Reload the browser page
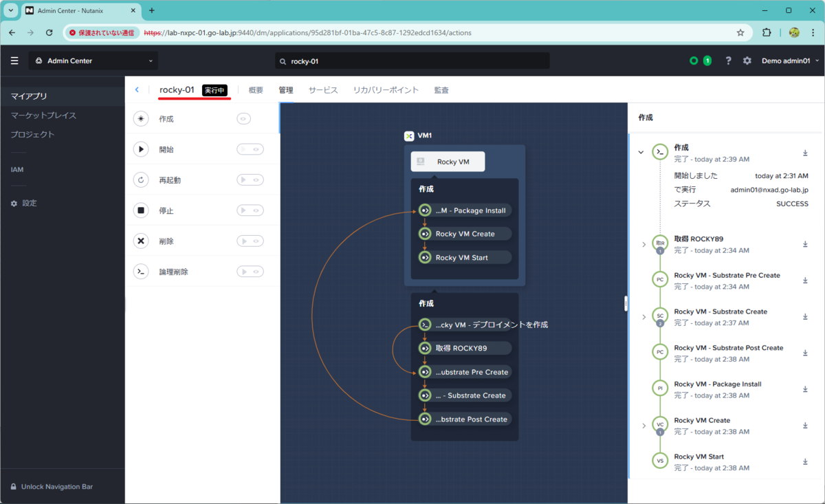Screen dimensions: 825x504 (49, 32)
